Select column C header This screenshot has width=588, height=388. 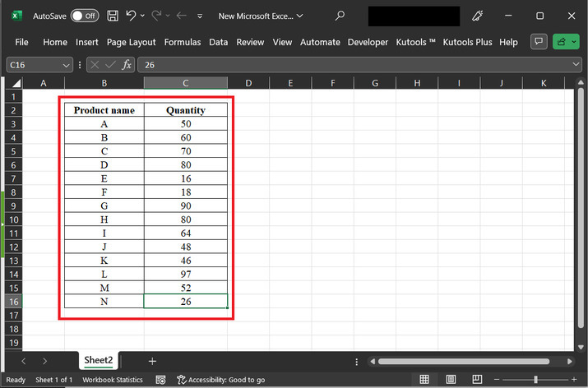(x=186, y=83)
